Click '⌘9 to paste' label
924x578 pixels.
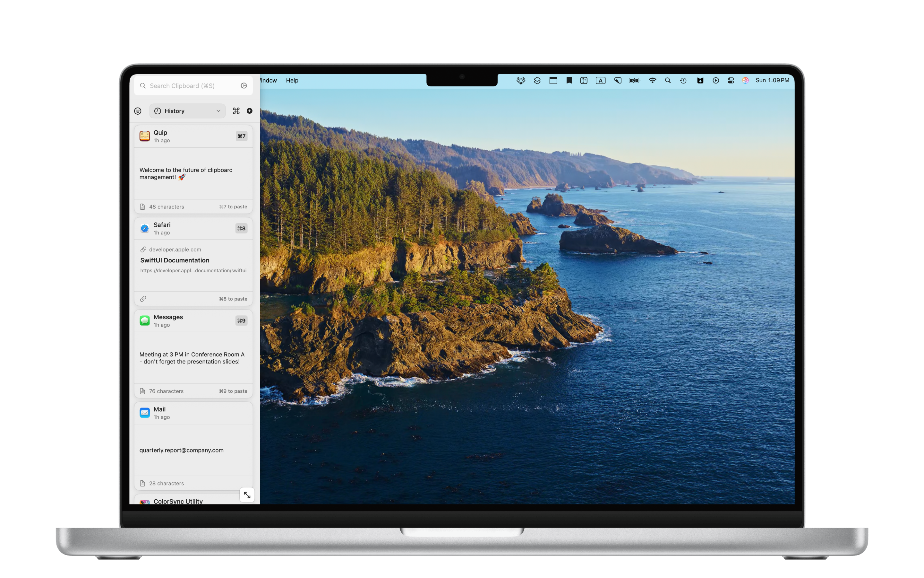233,391
